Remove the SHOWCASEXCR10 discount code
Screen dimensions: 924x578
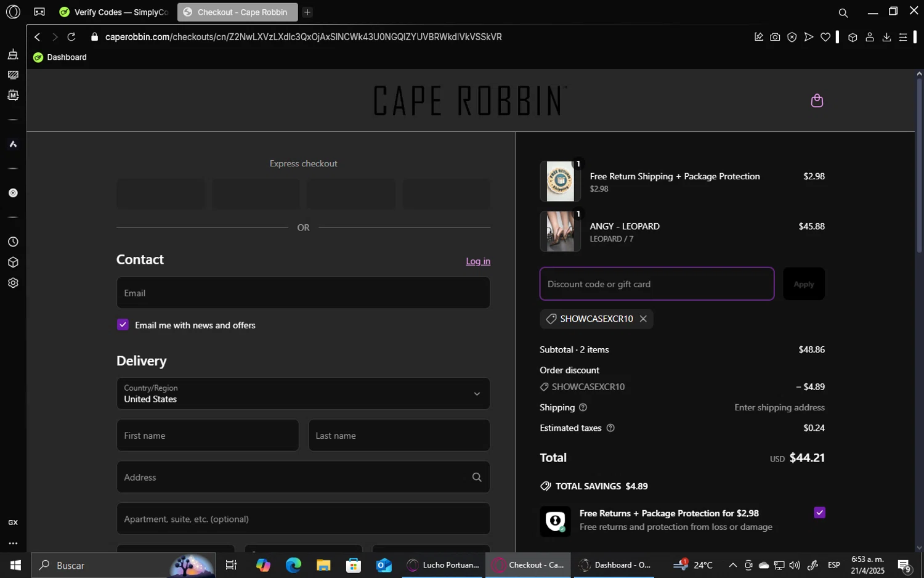(643, 319)
